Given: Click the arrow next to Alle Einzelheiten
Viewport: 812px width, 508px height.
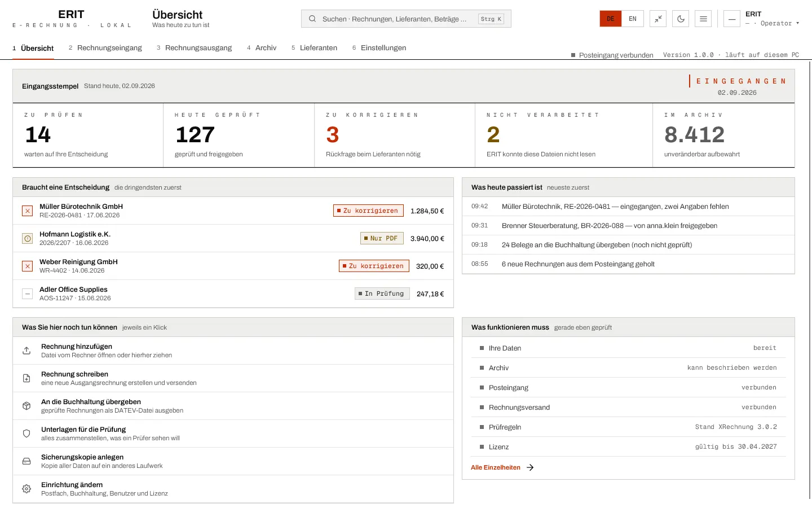Looking at the screenshot, I should click(x=530, y=467).
